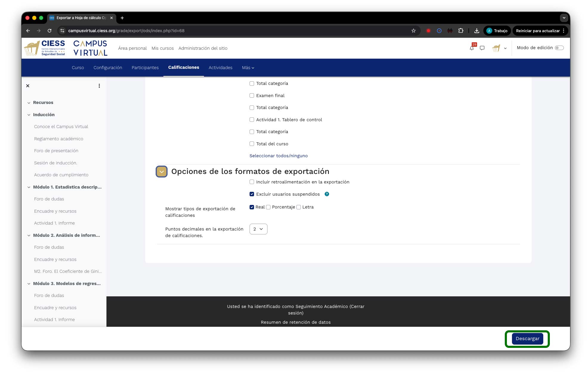The width and height of the screenshot is (588, 372).
Task: Click the CIESS Campus Virtual logo
Action: click(66, 48)
